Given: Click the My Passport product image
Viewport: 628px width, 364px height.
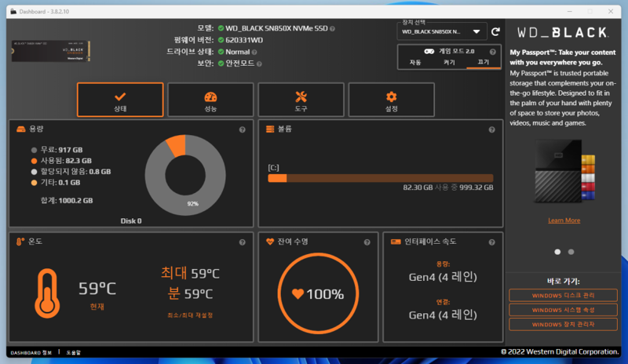Looking at the screenshot, I should click(564, 171).
